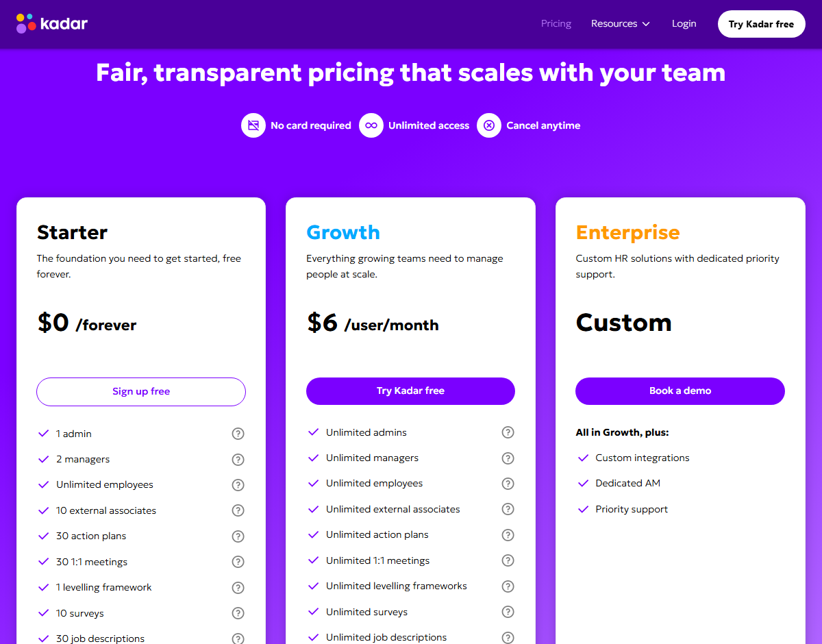This screenshot has height=644, width=822.
Task: Click the question mark beside '30 action plans'
Action: point(238,536)
